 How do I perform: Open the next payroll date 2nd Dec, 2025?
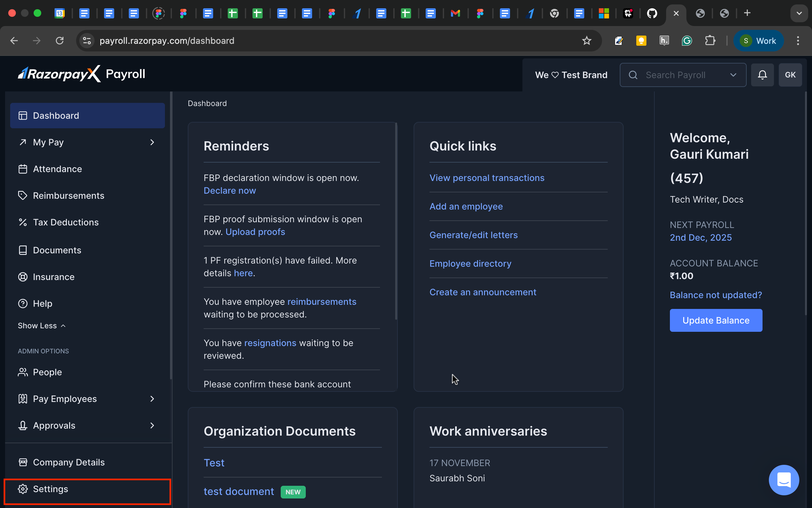point(701,237)
